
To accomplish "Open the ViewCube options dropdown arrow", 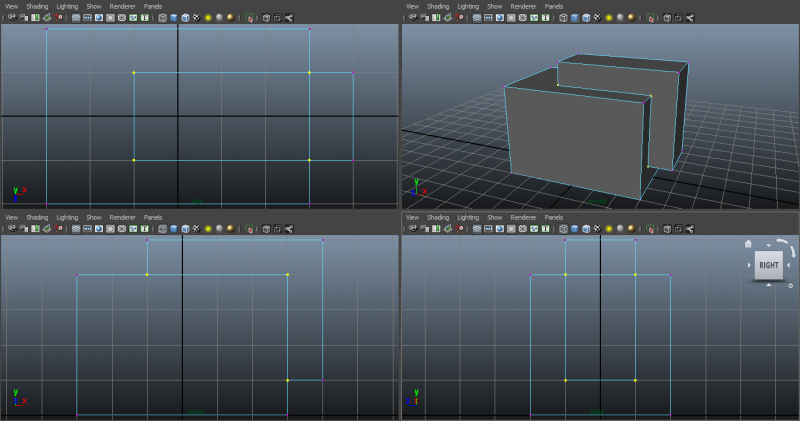I will 790,286.
